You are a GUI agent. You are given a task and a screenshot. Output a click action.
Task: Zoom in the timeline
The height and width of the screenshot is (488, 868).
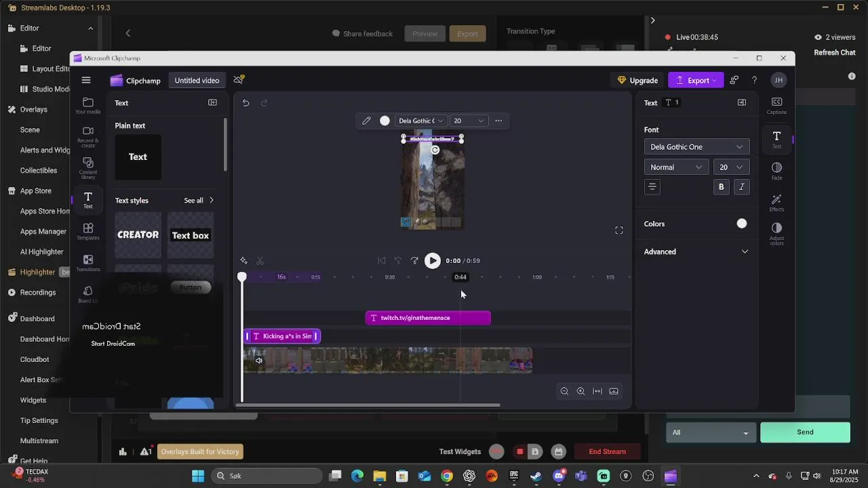click(580, 391)
